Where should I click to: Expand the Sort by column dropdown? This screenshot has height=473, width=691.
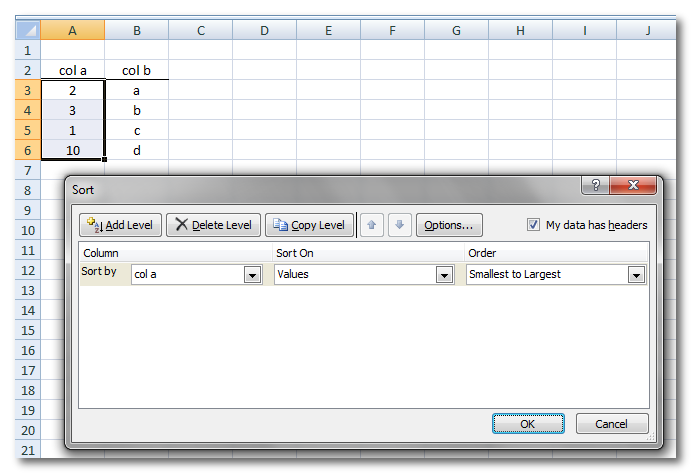point(253,275)
